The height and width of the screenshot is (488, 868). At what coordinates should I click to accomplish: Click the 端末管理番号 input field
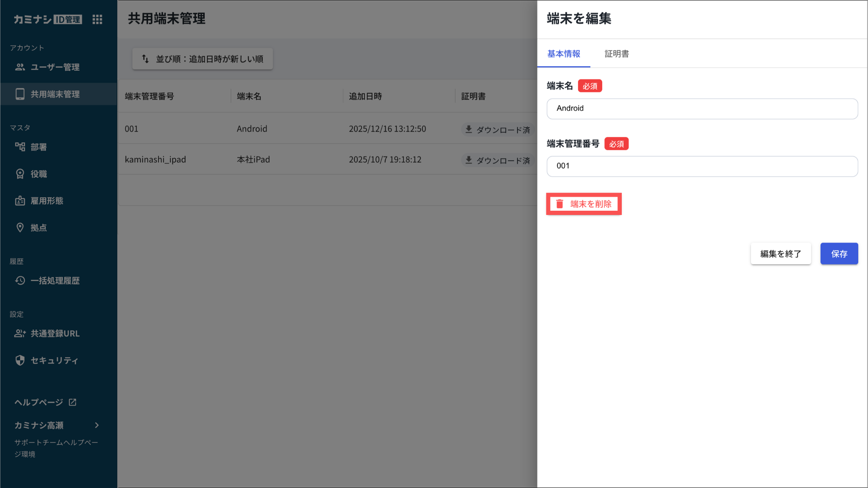(x=702, y=166)
